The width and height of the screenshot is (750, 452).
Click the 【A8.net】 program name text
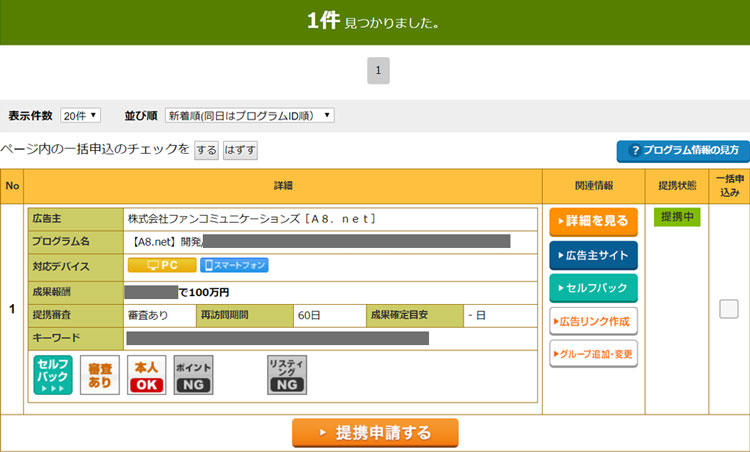click(x=167, y=242)
